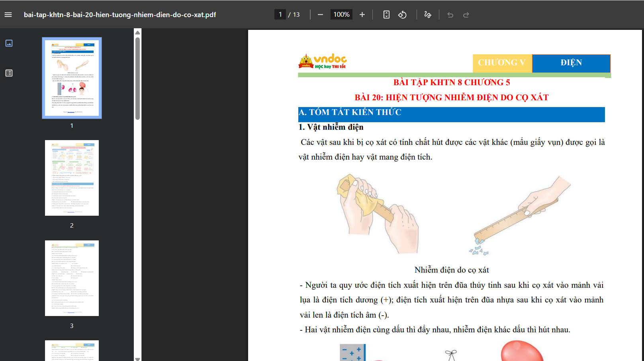
Task: Select the draw annotation tool
Action: click(428, 15)
